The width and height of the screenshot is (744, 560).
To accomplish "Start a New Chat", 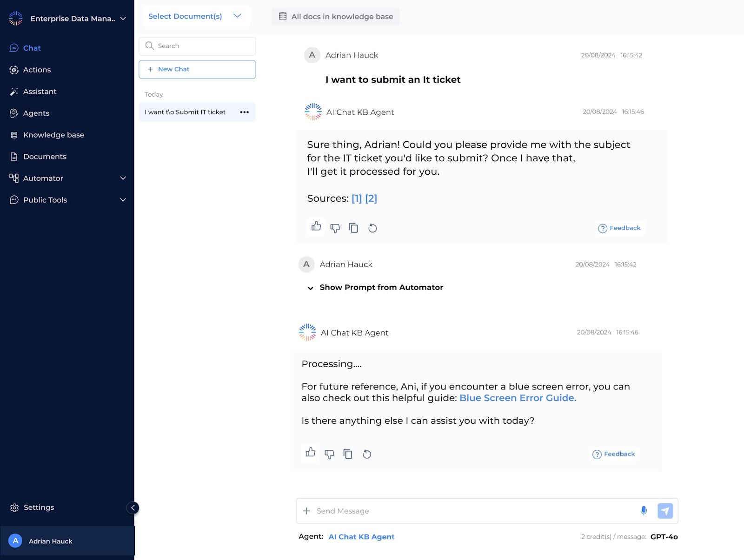I will tap(197, 69).
